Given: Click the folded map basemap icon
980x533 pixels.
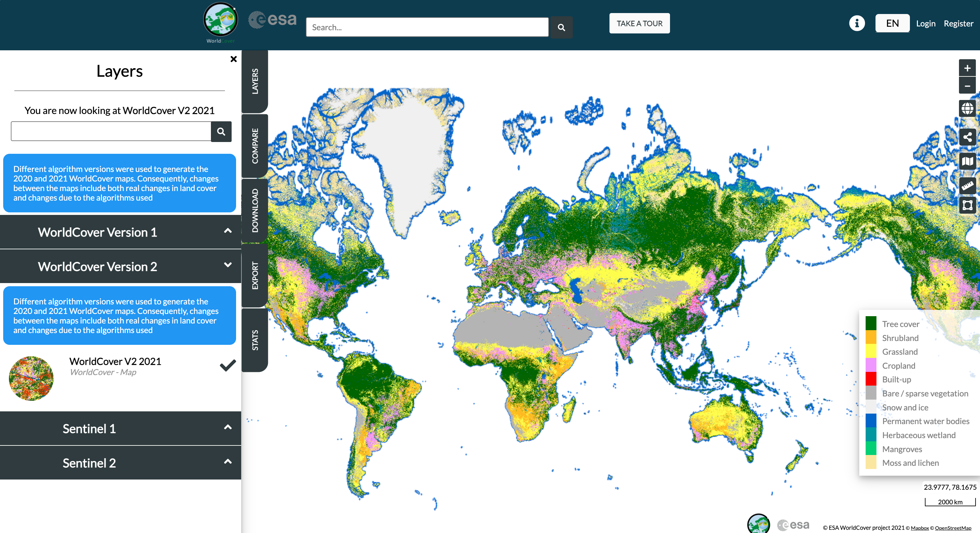Looking at the screenshot, I should point(967,161).
